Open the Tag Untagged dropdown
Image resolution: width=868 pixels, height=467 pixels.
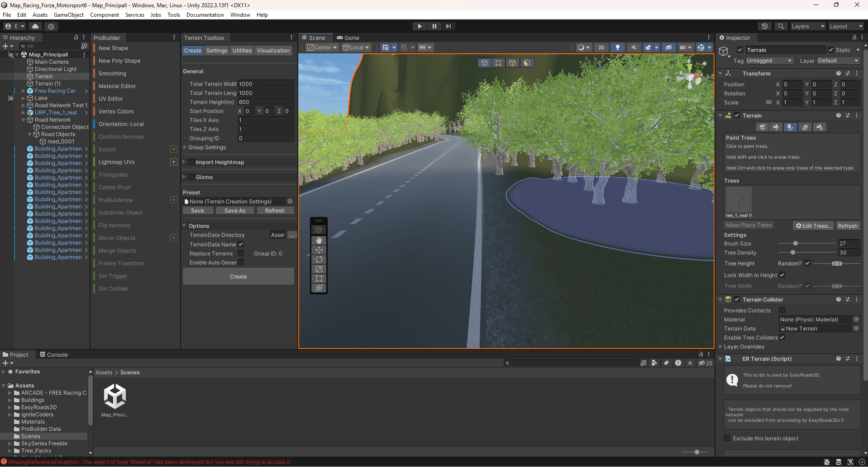pos(769,61)
